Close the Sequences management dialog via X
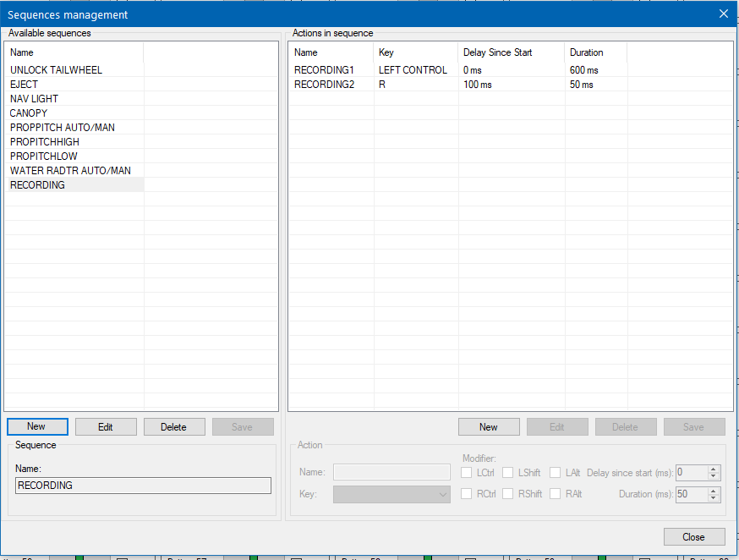 [723, 14]
